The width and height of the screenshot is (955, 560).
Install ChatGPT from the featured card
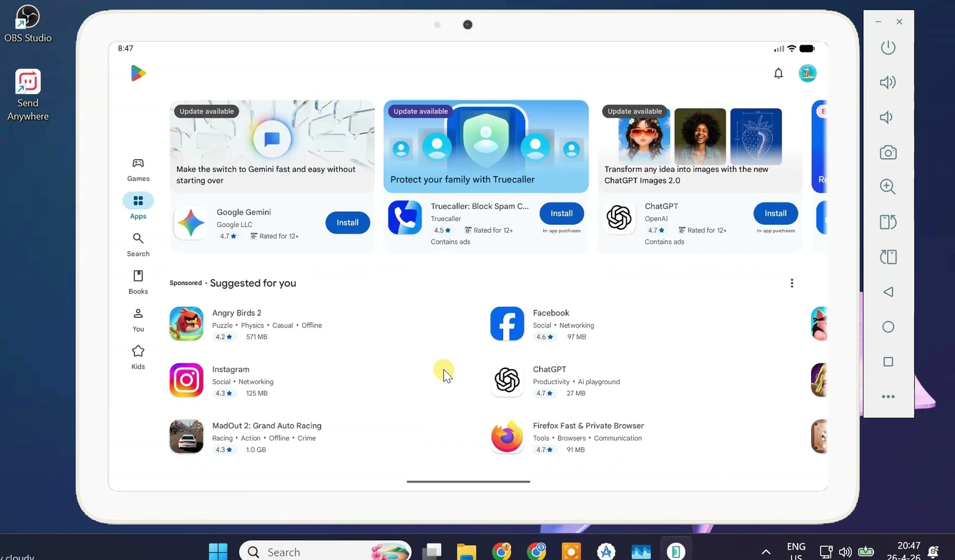coord(775,214)
